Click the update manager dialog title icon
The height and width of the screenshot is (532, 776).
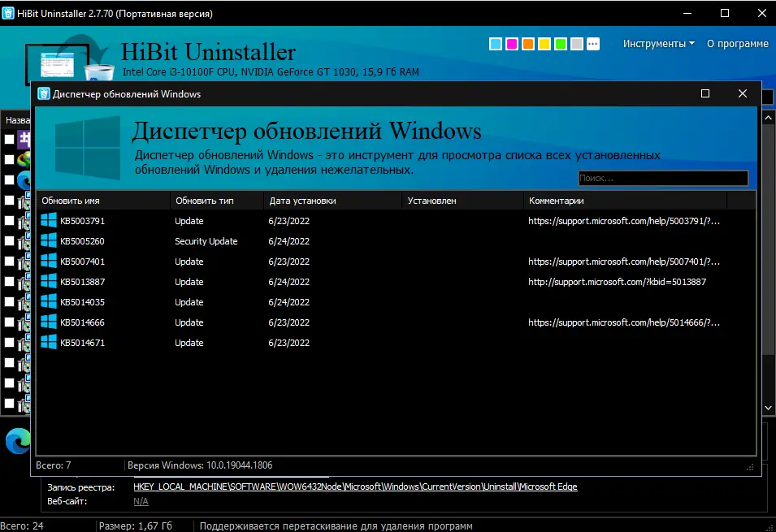(44, 93)
